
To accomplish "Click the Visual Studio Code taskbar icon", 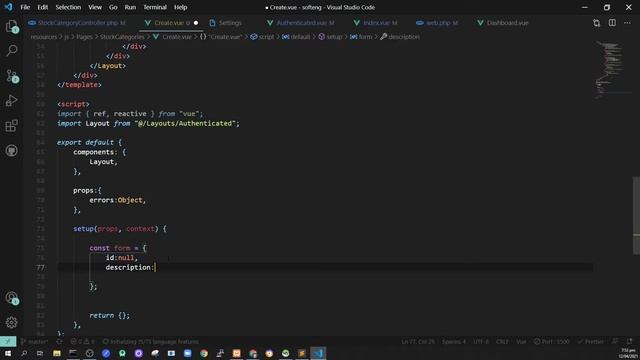I will pyautogui.click(x=318, y=353).
